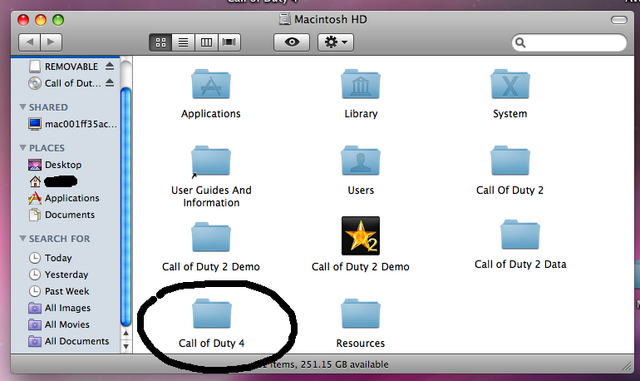Click the sidebar scroll down arrow

[126, 346]
